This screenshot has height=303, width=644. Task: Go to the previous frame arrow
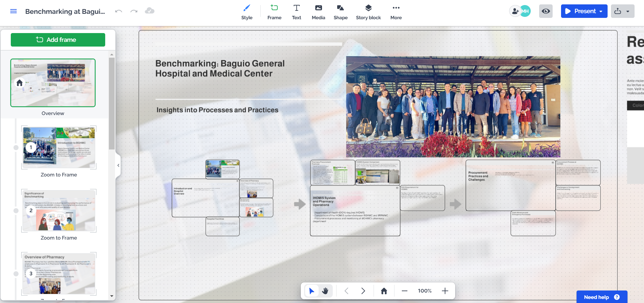[x=346, y=291]
